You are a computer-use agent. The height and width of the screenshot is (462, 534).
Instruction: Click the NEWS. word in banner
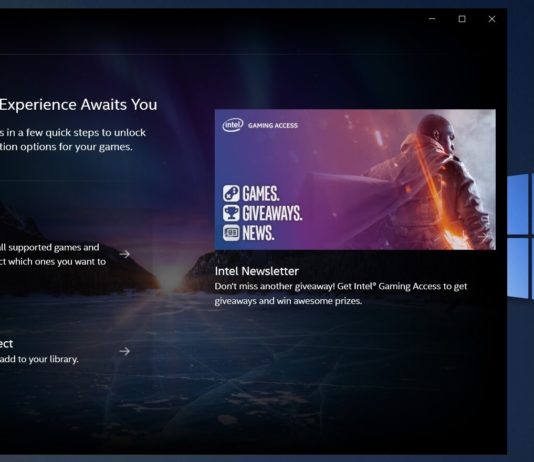pos(258,233)
